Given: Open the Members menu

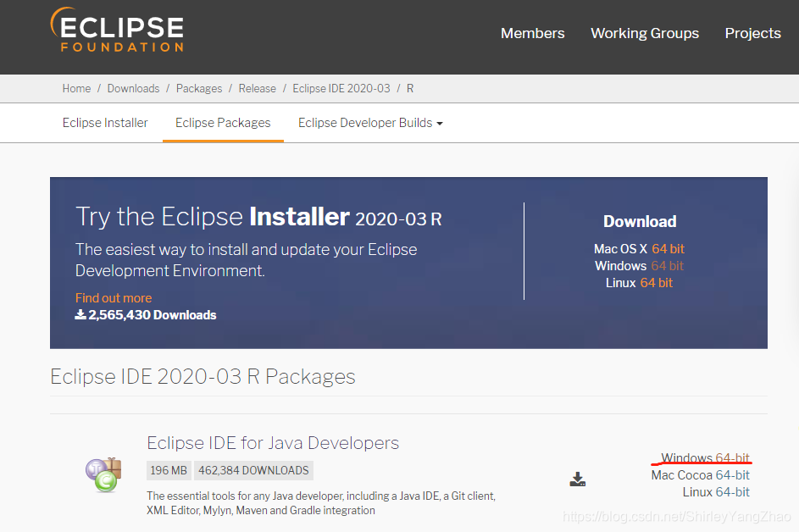Looking at the screenshot, I should tap(532, 33).
